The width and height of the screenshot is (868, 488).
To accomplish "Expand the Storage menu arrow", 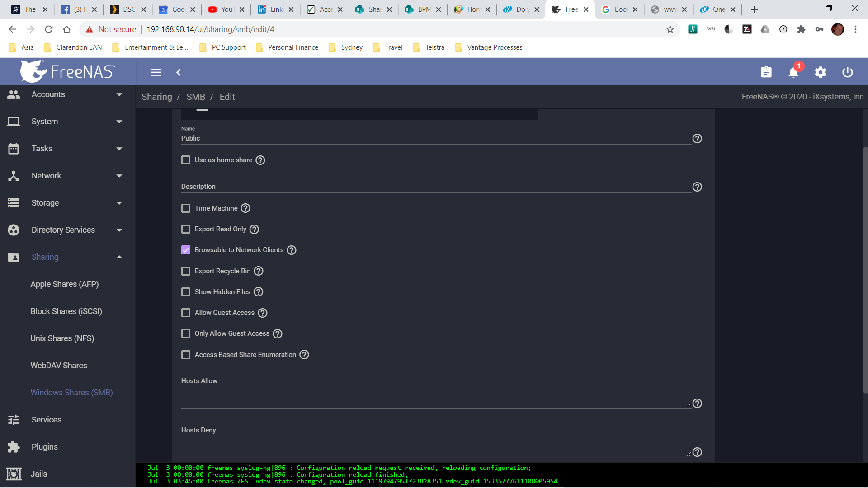I will 119,203.
